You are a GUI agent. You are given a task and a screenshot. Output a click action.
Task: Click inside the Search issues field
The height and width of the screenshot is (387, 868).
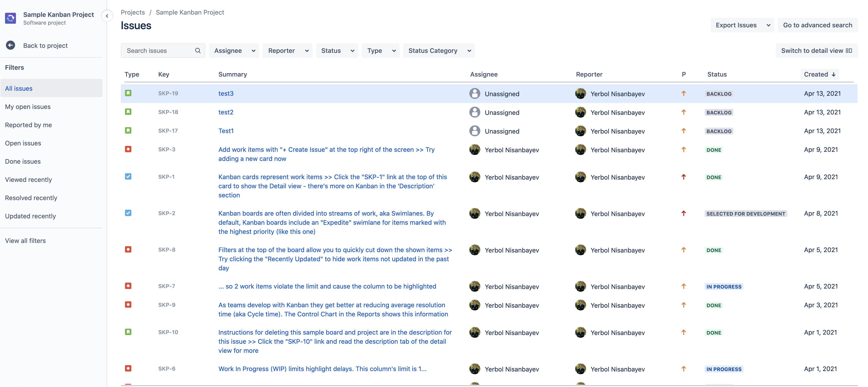158,51
